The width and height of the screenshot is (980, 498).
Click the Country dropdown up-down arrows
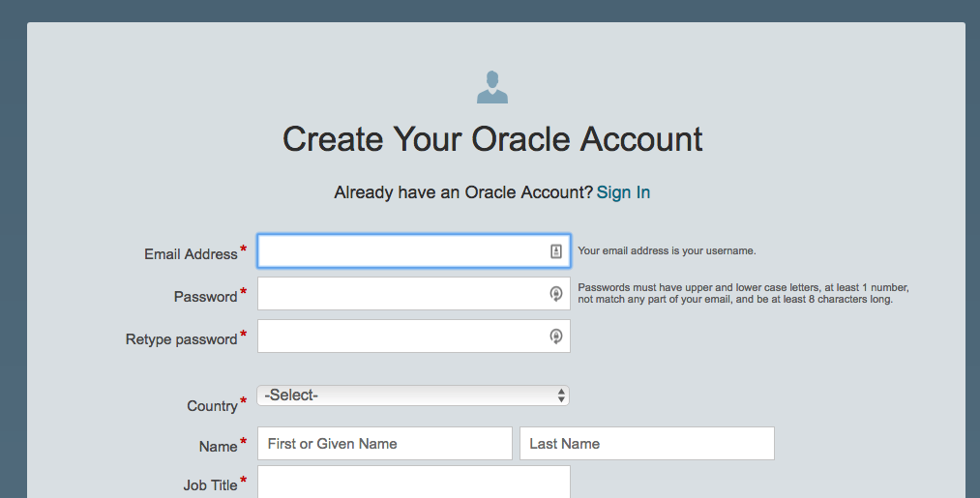pos(561,395)
